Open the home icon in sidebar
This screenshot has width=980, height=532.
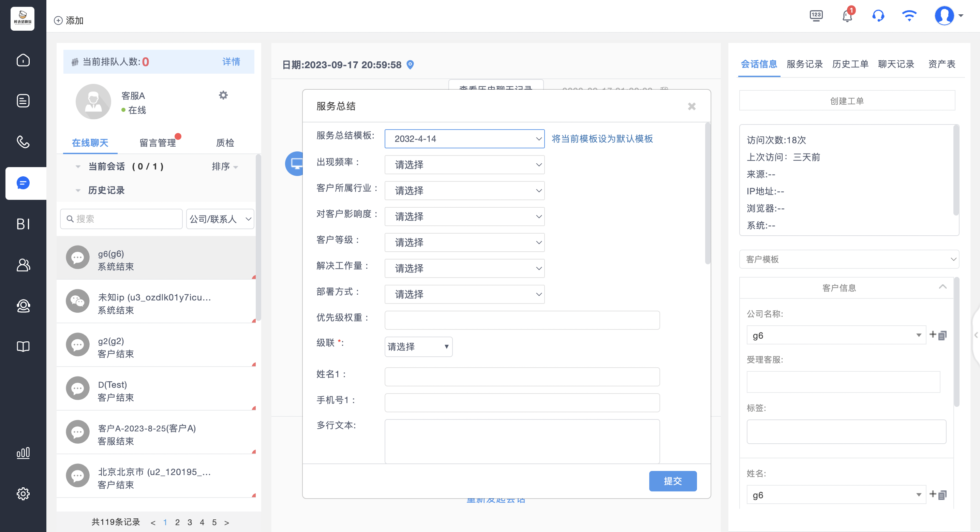(23, 60)
